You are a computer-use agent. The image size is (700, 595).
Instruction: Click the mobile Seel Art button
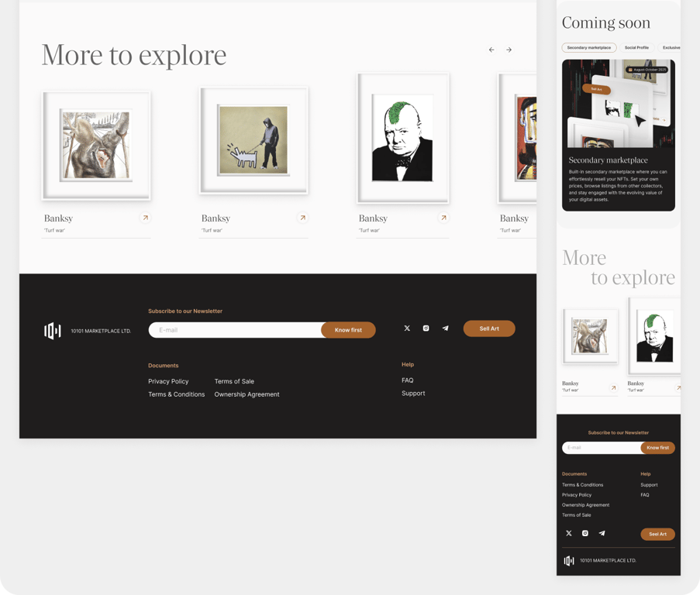[x=657, y=534]
